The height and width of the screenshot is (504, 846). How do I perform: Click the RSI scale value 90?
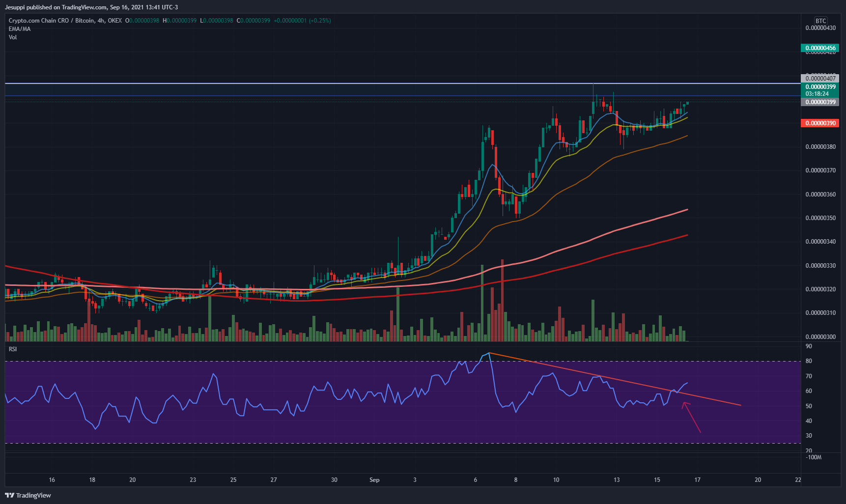[809, 346]
